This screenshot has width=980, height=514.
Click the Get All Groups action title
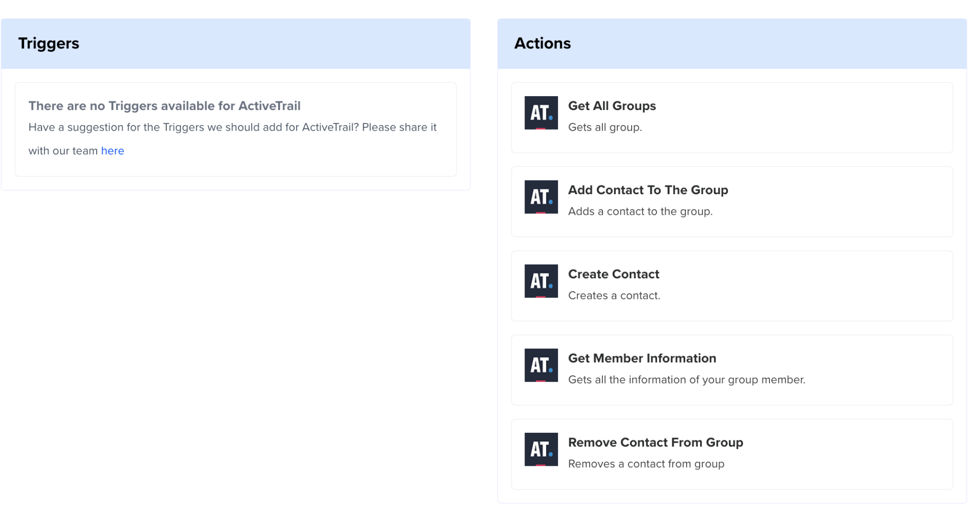pos(612,106)
